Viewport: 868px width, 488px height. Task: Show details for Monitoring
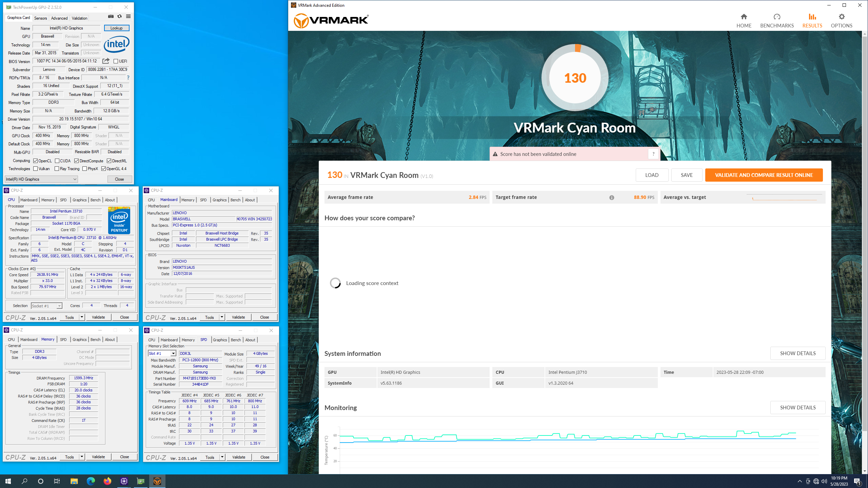coord(798,408)
